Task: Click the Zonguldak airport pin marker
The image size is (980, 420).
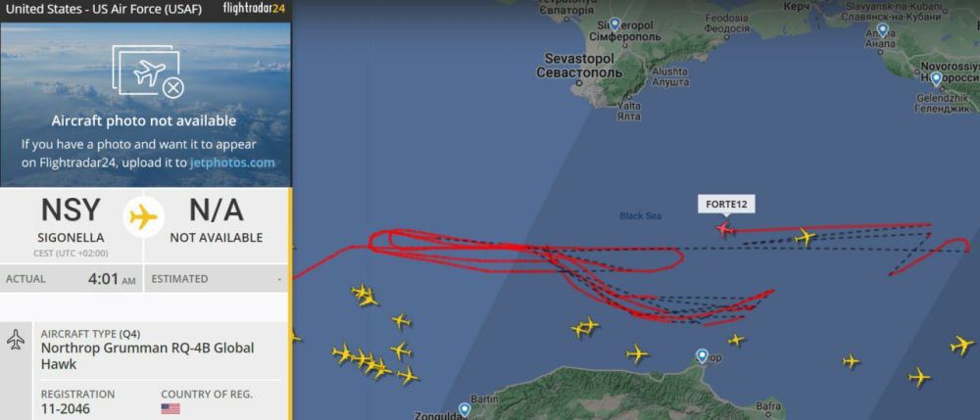Action: (x=465, y=409)
